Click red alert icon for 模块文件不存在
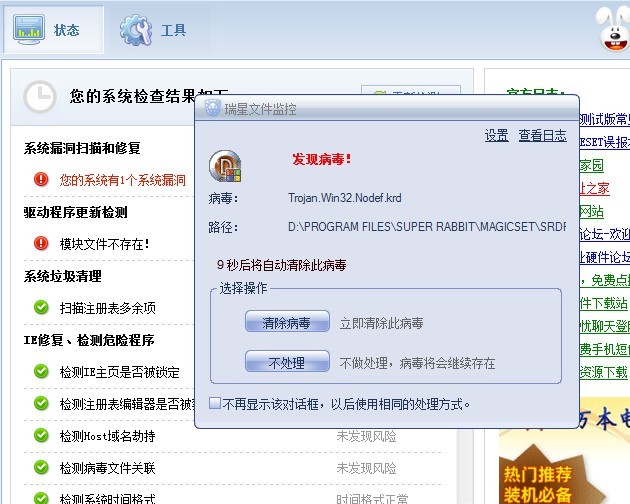630x504 pixels. 41,243
